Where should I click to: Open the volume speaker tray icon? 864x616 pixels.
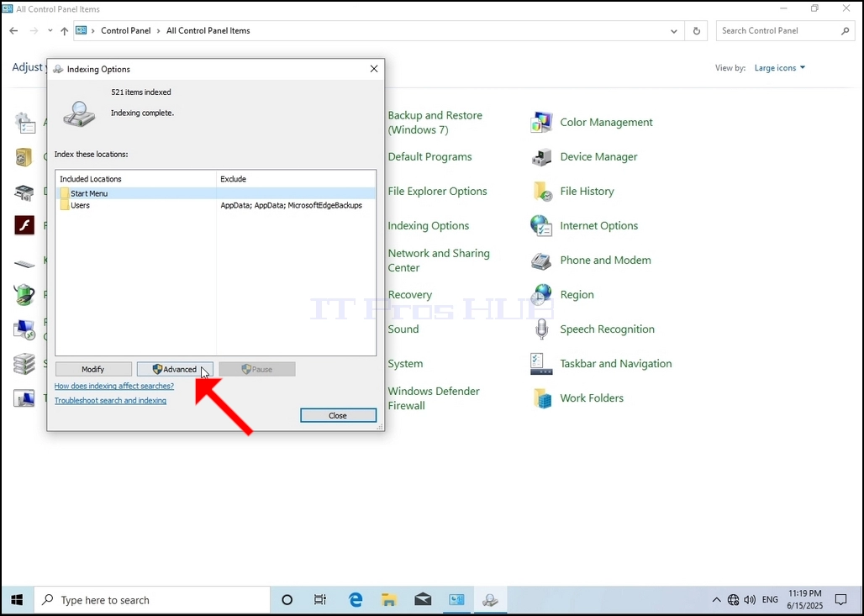pyautogui.click(x=750, y=600)
